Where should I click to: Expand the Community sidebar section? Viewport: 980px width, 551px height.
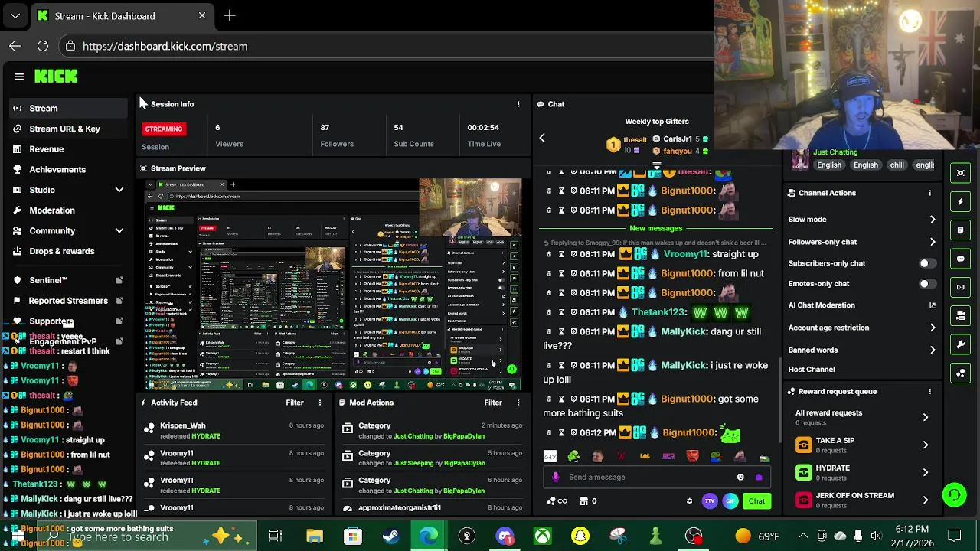(119, 230)
